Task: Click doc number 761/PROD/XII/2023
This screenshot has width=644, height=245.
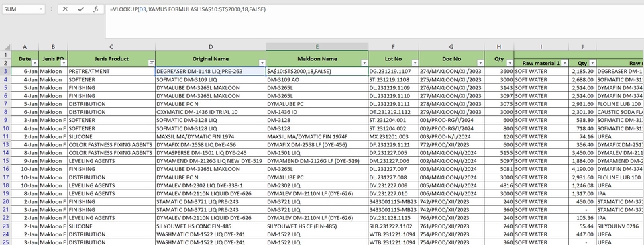Action: click(451, 226)
